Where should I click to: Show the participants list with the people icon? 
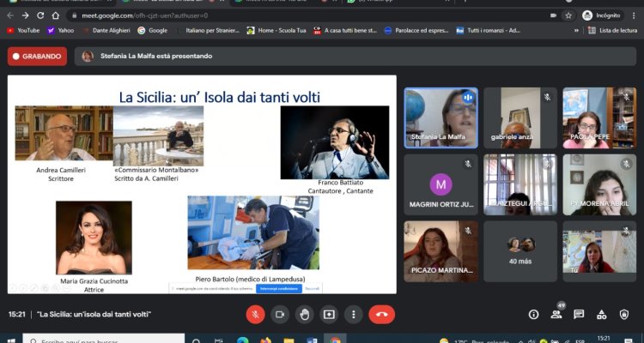coord(556,315)
